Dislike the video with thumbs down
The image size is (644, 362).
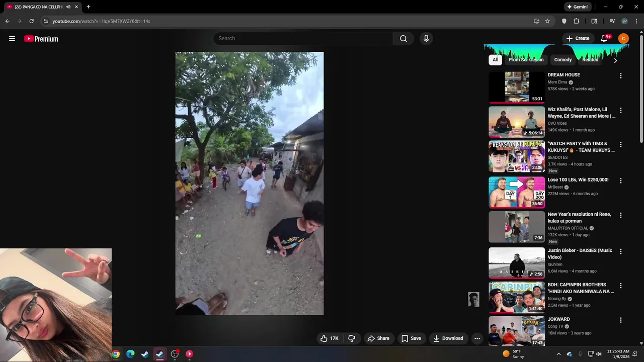pos(352,338)
